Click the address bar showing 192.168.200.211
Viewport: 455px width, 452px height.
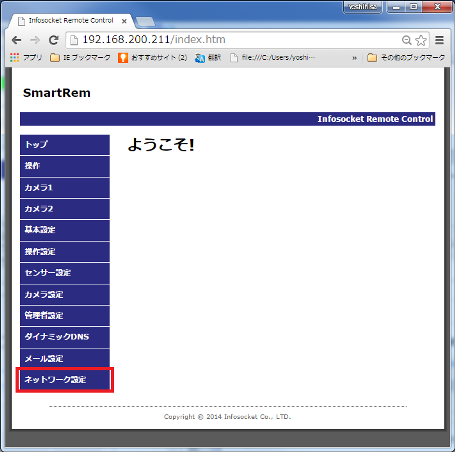(233, 40)
